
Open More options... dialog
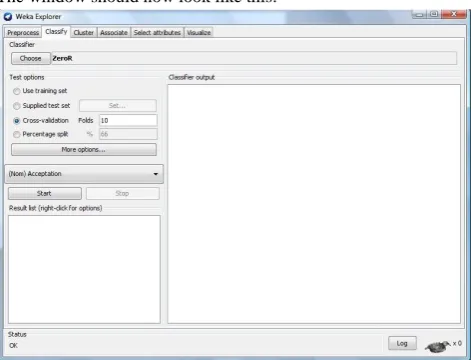pyautogui.click(x=84, y=150)
